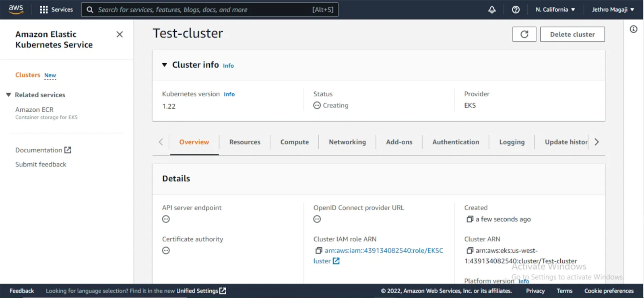
Task: Click Submit feedback in sidebar
Action: point(41,164)
